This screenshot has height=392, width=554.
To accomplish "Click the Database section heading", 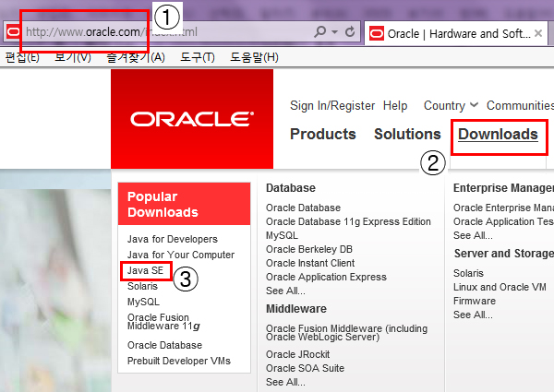I will (x=291, y=188).
